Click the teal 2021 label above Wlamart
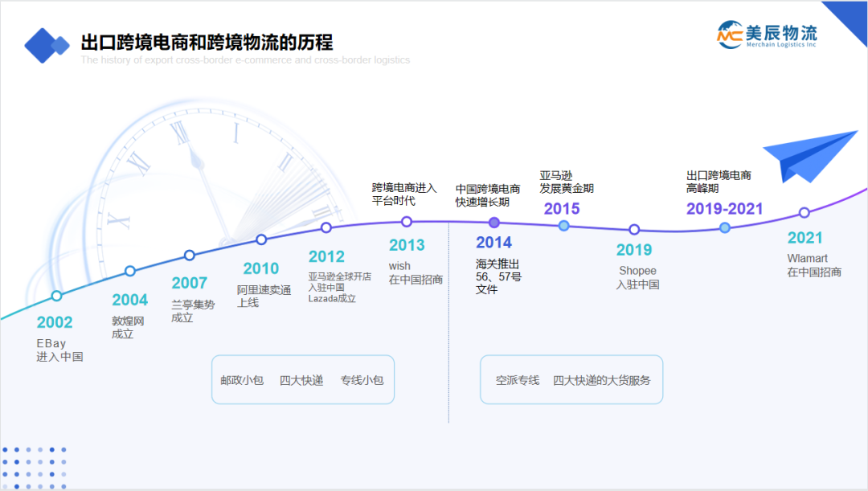This screenshot has height=491, width=868. (x=805, y=238)
